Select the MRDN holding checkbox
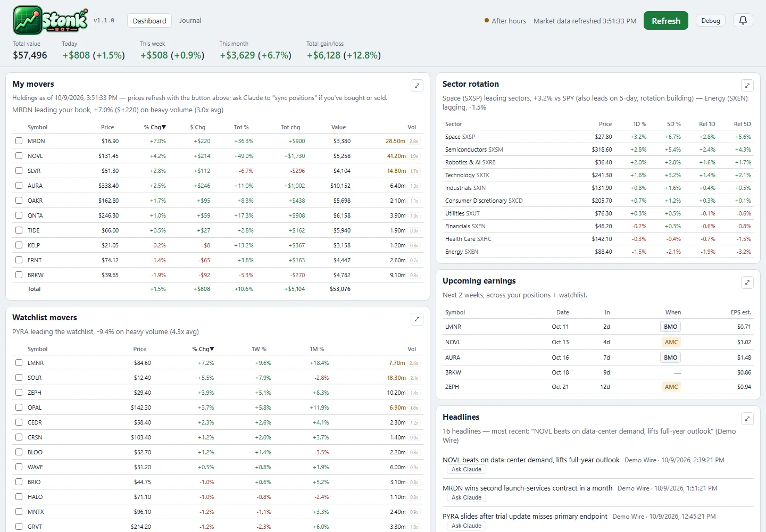The height and width of the screenshot is (532, 766). click(19, 141)
